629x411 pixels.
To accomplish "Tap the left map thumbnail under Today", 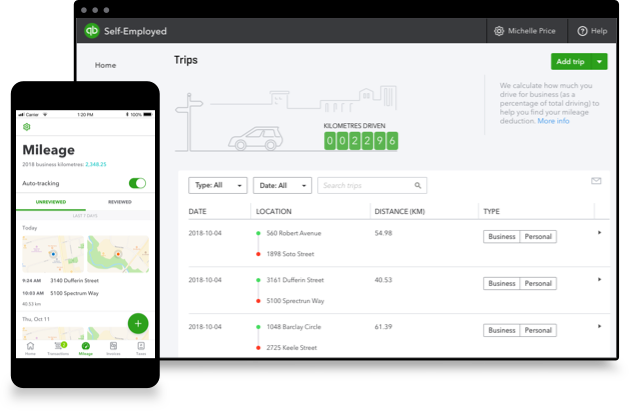I will pos(53,254).
